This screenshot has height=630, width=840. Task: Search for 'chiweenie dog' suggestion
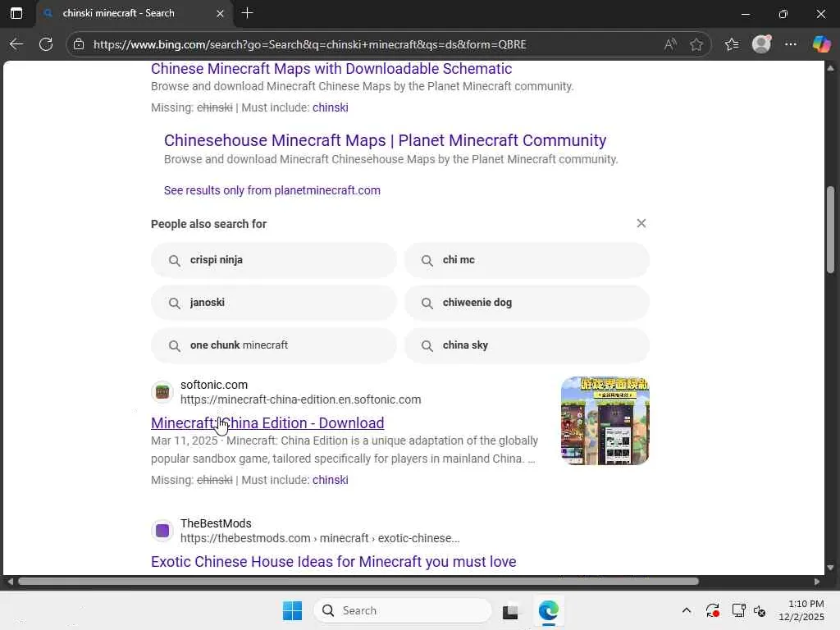[527, 303]
